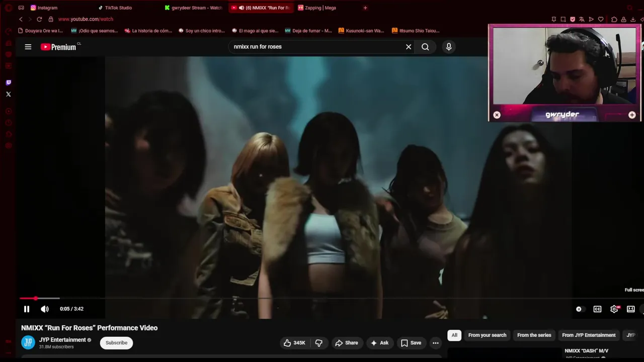Image resolution: width=644 pixels, height=362 pixels.
Task: Open the Ittsumo Shio Taiou bookmark
Action: pos(416,31)
